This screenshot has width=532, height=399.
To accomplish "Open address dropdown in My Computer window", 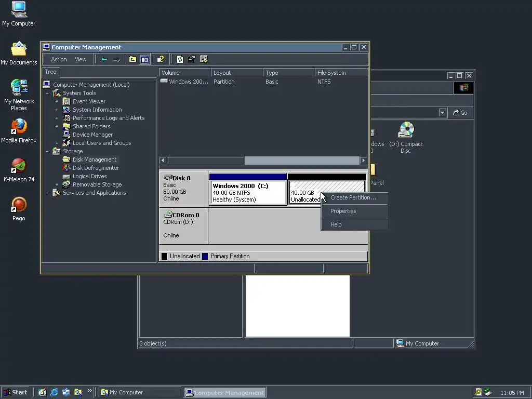I will [442, 113].
